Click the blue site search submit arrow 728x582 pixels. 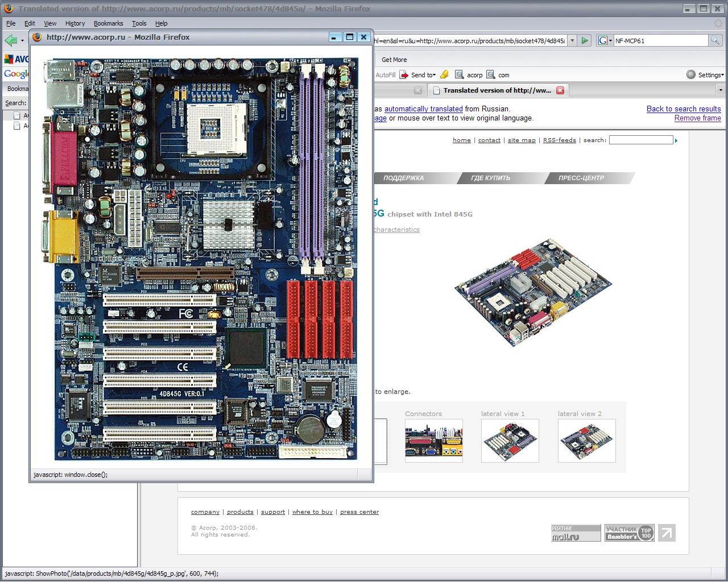click(x=676, y=140)
